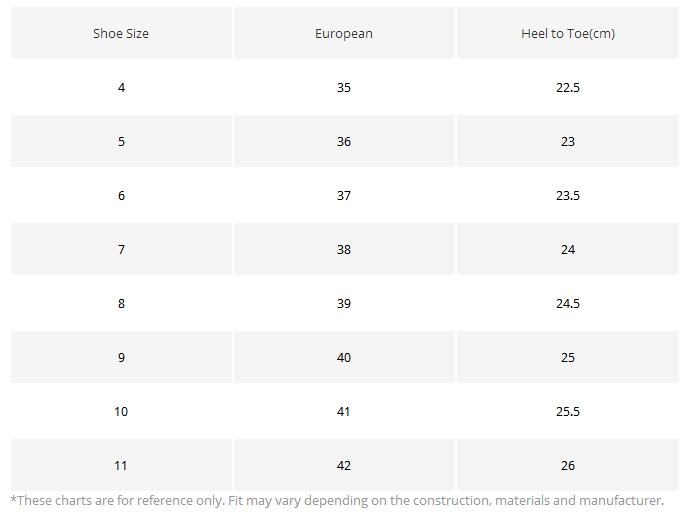
Task: Click European size 36 cell
Action: pyautogui.click(x=343, y=141)
